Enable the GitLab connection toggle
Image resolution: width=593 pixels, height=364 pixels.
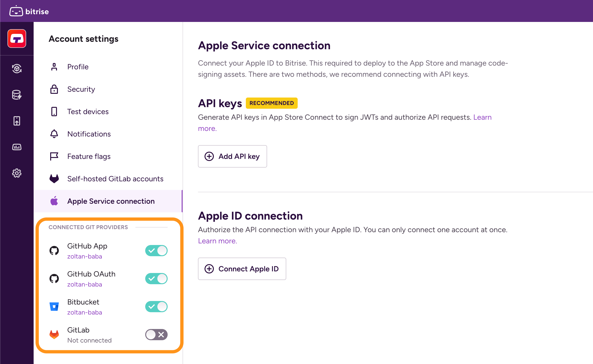click(x=156, y=334)
